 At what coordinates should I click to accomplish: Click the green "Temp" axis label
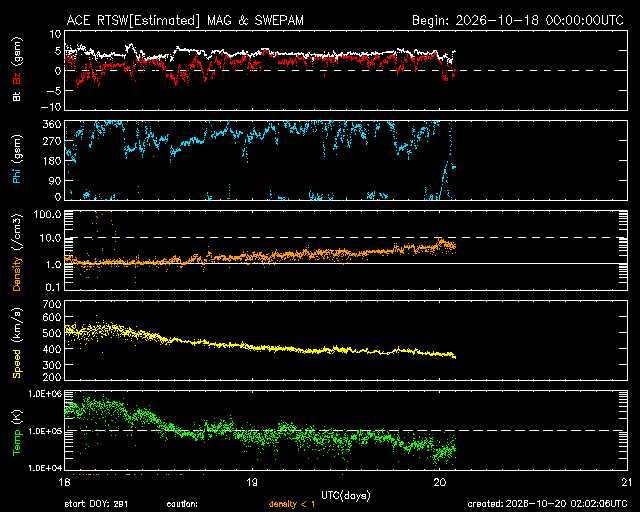[x=17, y=442]
